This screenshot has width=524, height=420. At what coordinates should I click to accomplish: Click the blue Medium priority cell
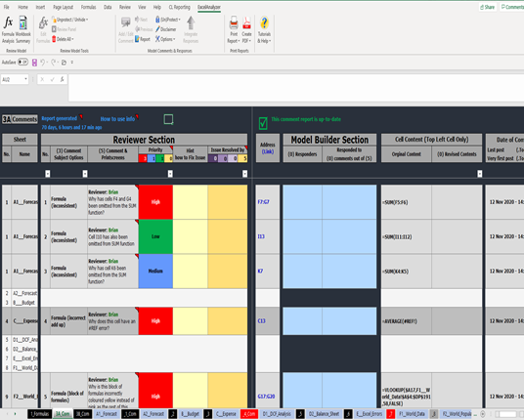tap(155, 272)
